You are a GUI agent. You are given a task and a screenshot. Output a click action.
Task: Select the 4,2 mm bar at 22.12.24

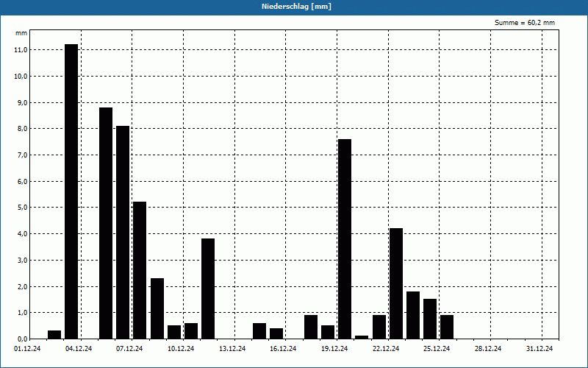pyautogui.click(x=396, y=283)
